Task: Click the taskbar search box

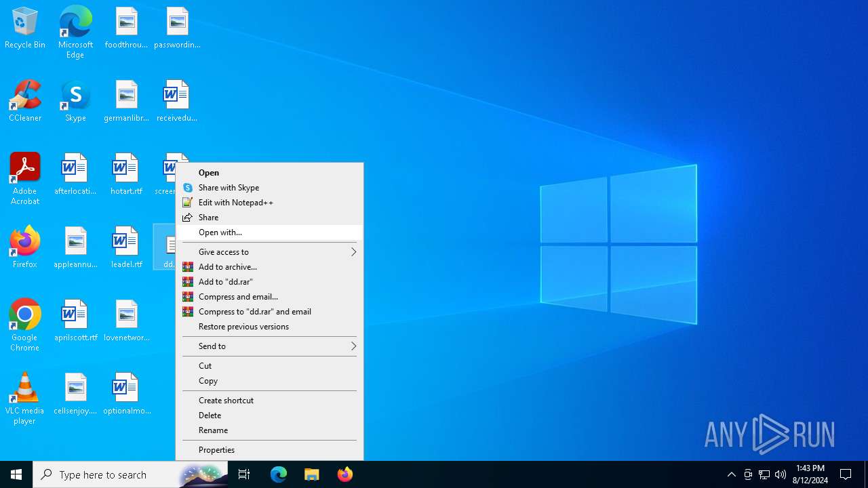Action: coord(130,474)
